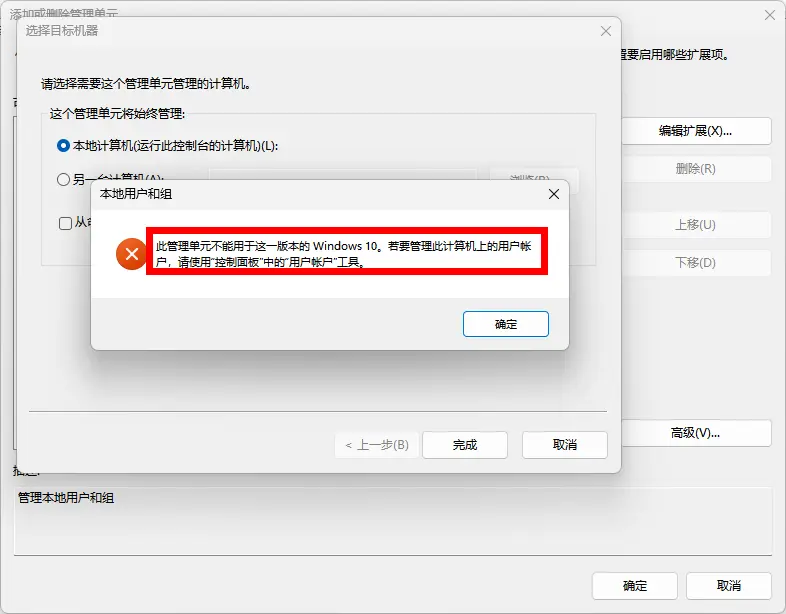
Task: Open 高级(V)... settings
Action: pyautogui.click(x=696, y=433)
